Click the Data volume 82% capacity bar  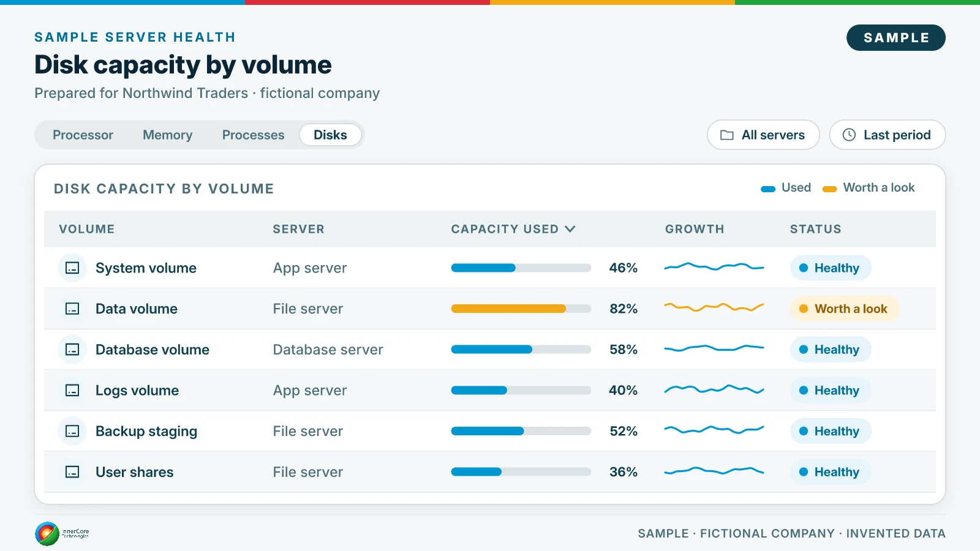coord(521,309)
